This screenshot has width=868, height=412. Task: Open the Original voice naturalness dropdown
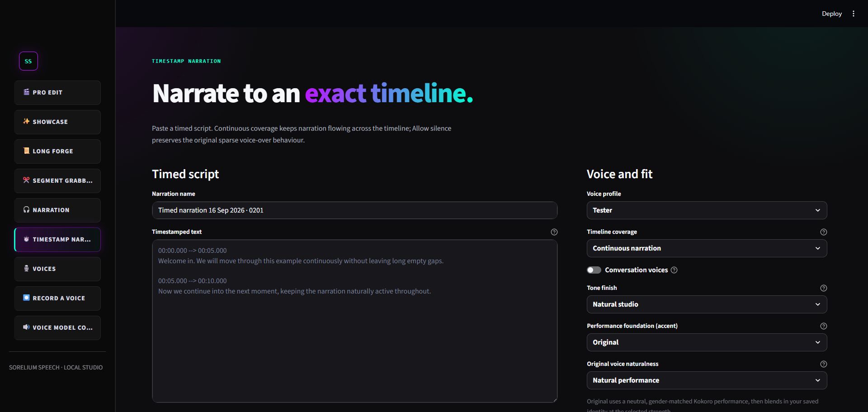tap(707, 380)
